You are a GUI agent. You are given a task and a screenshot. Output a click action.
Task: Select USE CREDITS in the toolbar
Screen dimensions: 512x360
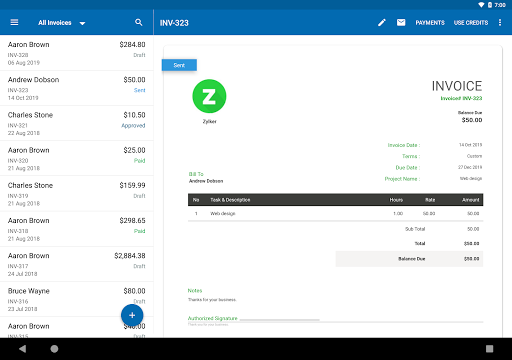click(471, 23)
